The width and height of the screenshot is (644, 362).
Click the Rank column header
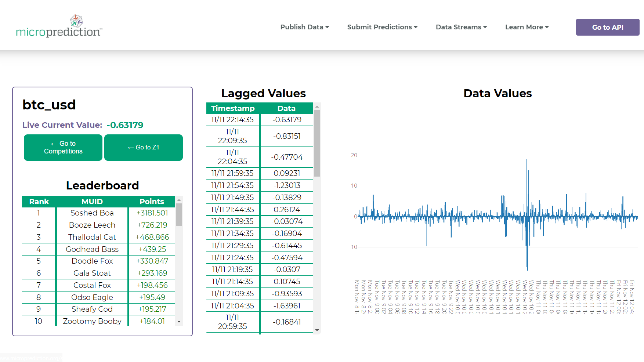[x=39, y=202]
